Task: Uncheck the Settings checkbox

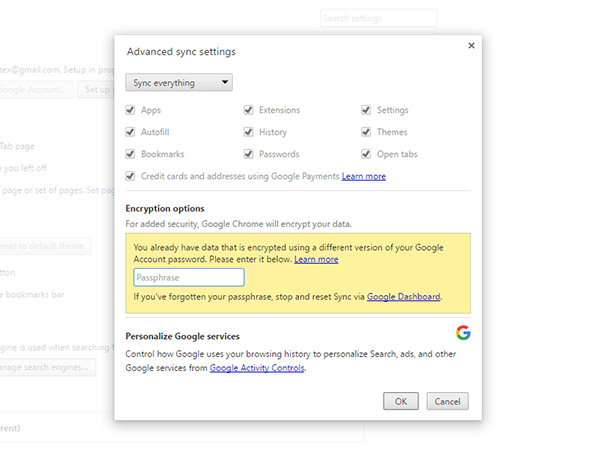Action: pyautogui.click(x=367, y=110)
